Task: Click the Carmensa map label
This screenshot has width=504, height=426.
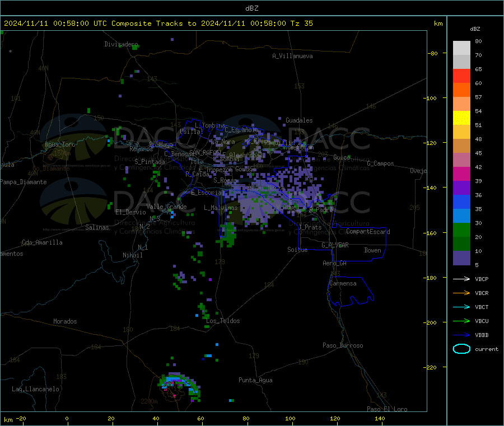Action: (x=343, y=284)
